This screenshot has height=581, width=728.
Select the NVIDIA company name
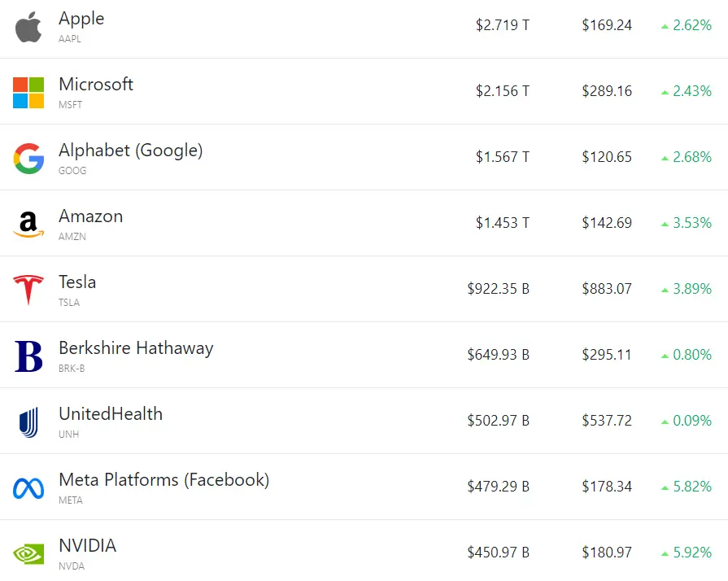pyautogui.click(x=87, y=546)
